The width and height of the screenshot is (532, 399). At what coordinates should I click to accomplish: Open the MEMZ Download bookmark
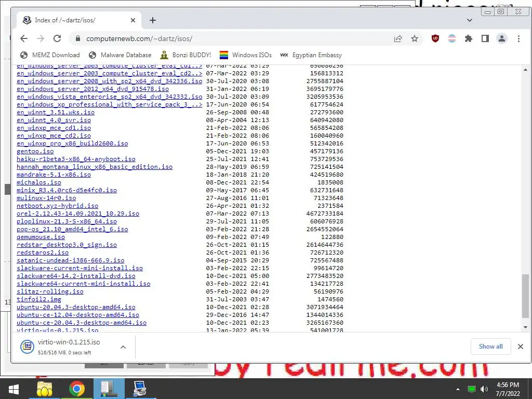(50, 55)
